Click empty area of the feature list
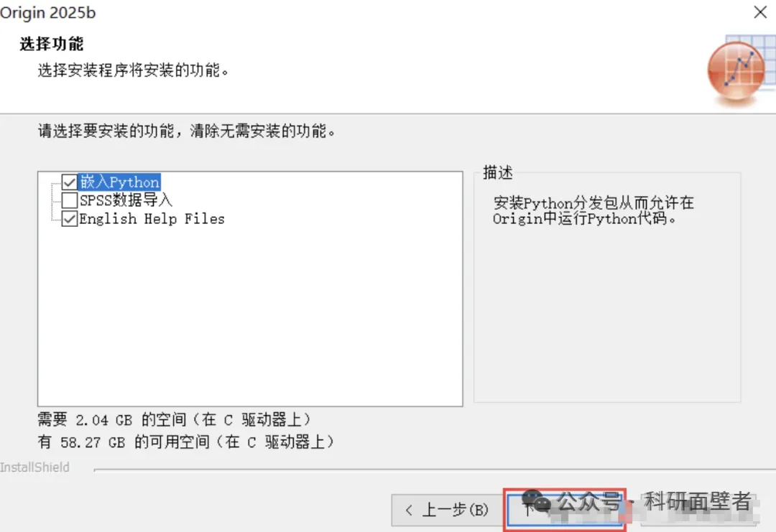The image size is (776, 532). [x=250, y=317]
